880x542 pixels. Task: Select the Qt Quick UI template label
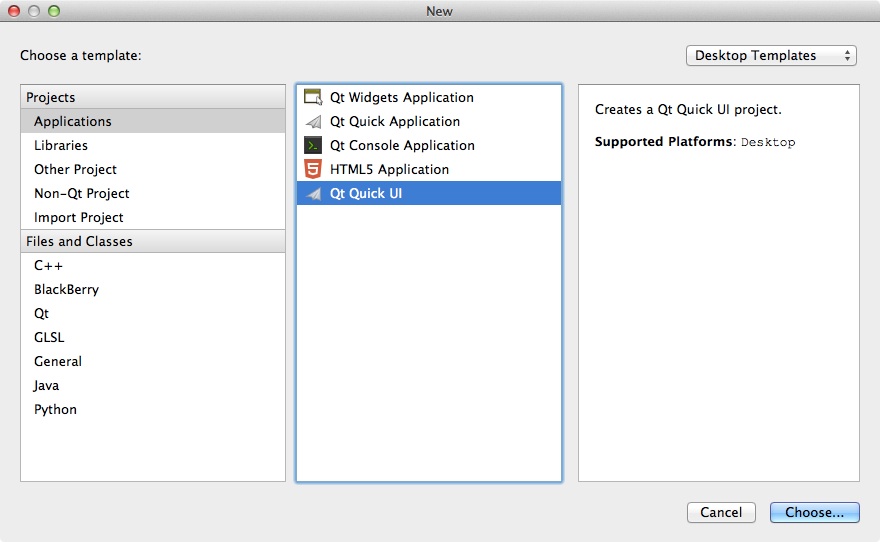coord(366,194)
